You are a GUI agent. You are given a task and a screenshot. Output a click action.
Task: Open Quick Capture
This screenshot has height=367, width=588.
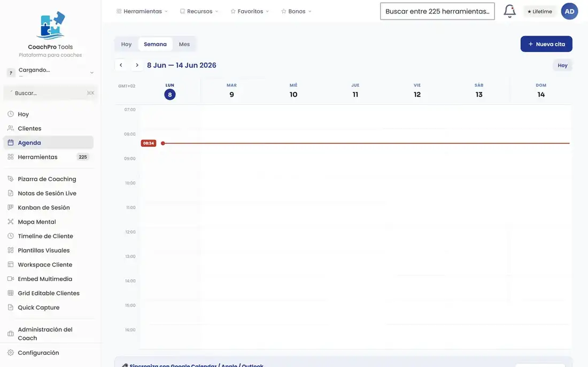(x=48, y=307)
